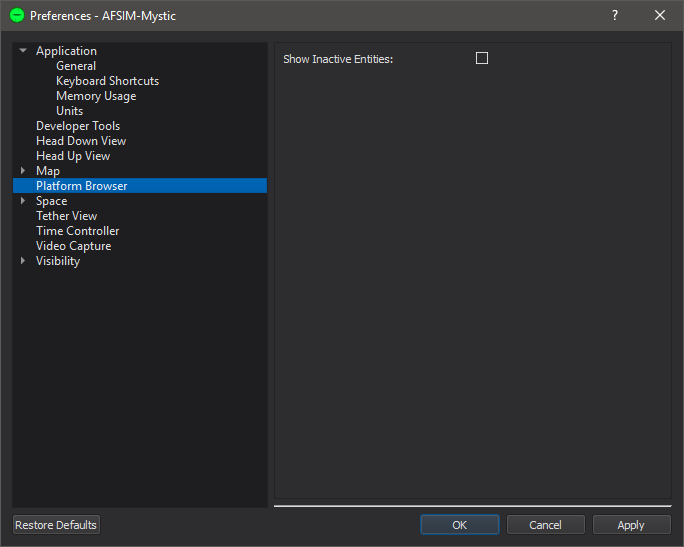
Task: Expand the Map preferences node
Action: tap(23, 171)
